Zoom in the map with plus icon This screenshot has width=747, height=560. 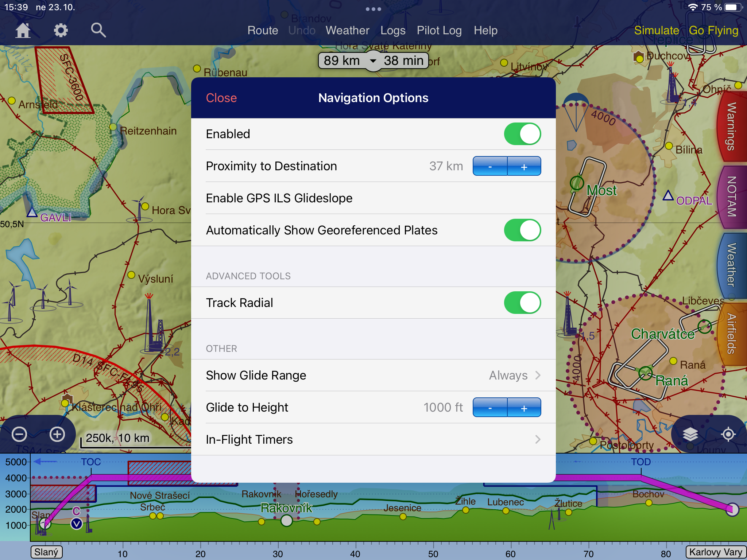(x=57, y=434)
